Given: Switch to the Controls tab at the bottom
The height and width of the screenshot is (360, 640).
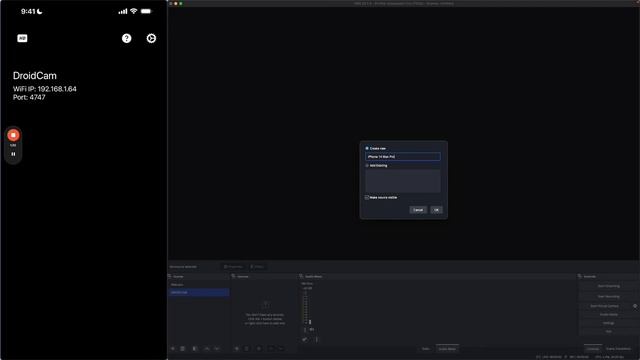Looking at the screenshot, I should 593,349.
